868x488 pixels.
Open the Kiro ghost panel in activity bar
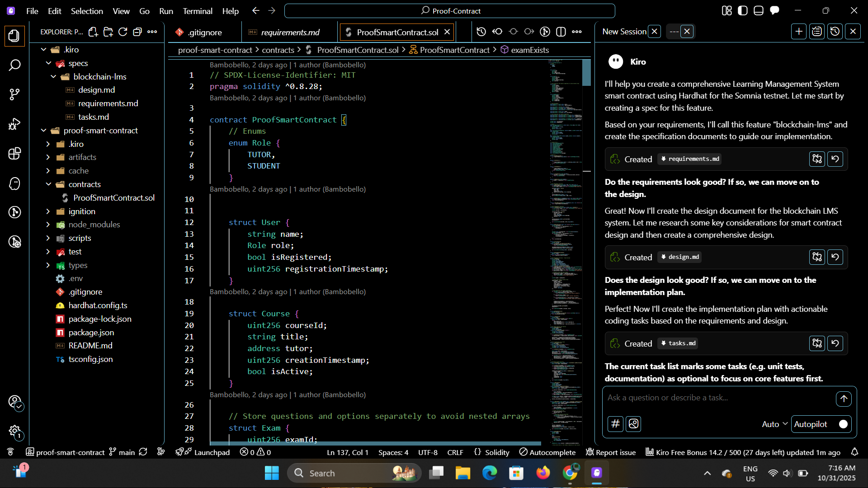coord(14,183)
